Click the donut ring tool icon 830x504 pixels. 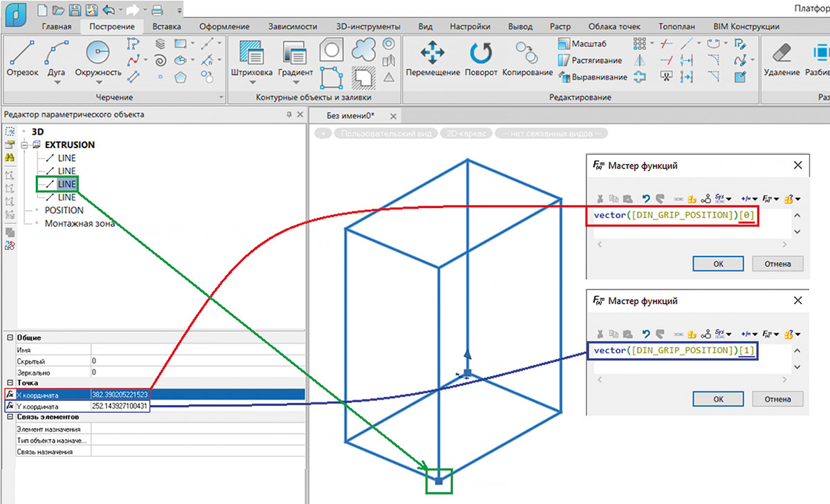click(389, 44)
